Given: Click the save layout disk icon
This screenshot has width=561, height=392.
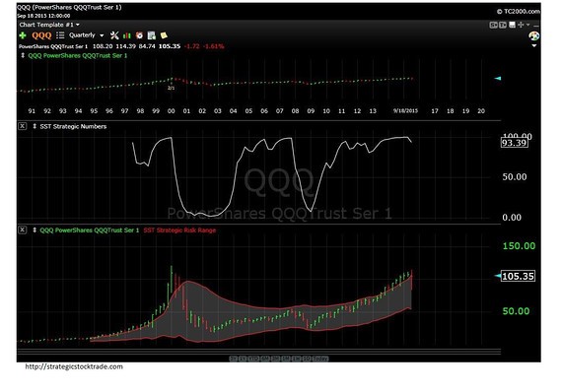Looking at the screenshot, I should coord(512,25).
